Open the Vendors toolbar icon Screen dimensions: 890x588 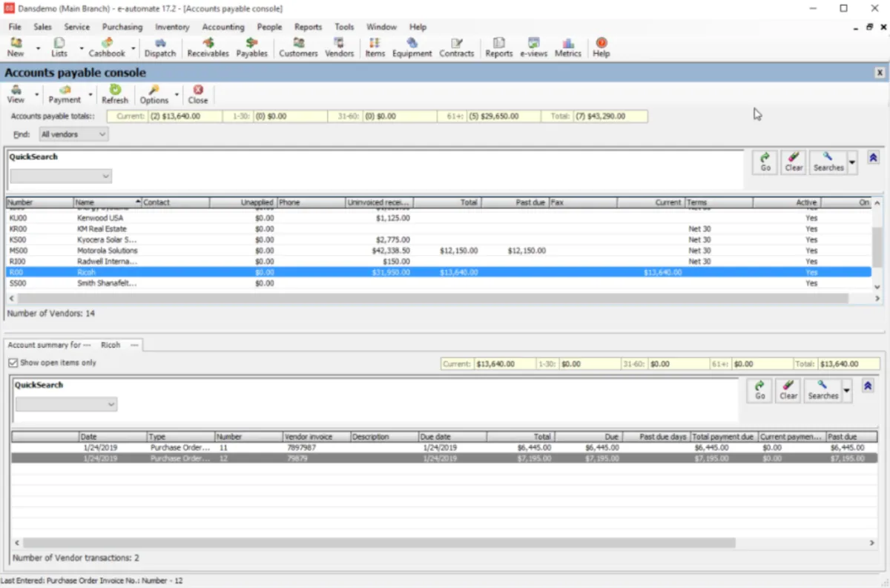339,47
